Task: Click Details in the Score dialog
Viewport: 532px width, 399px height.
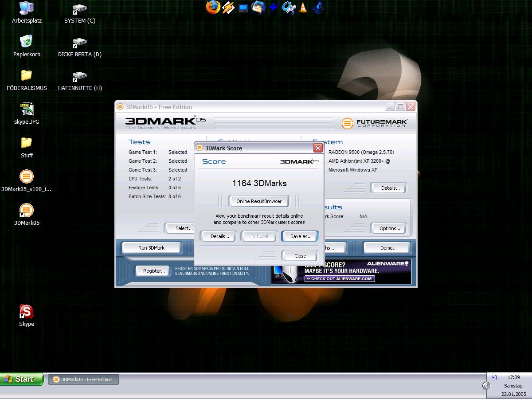Action: click(x=219, y=236)
